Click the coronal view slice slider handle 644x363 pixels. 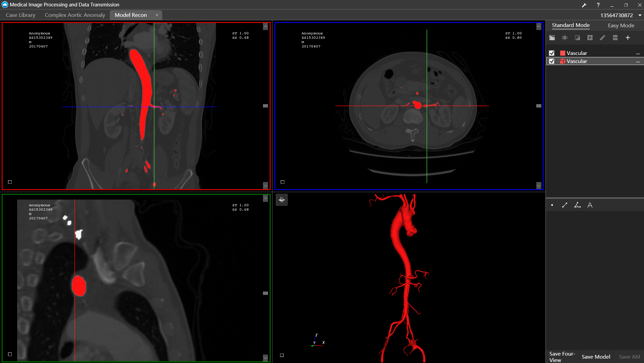(x=266, y=106)
